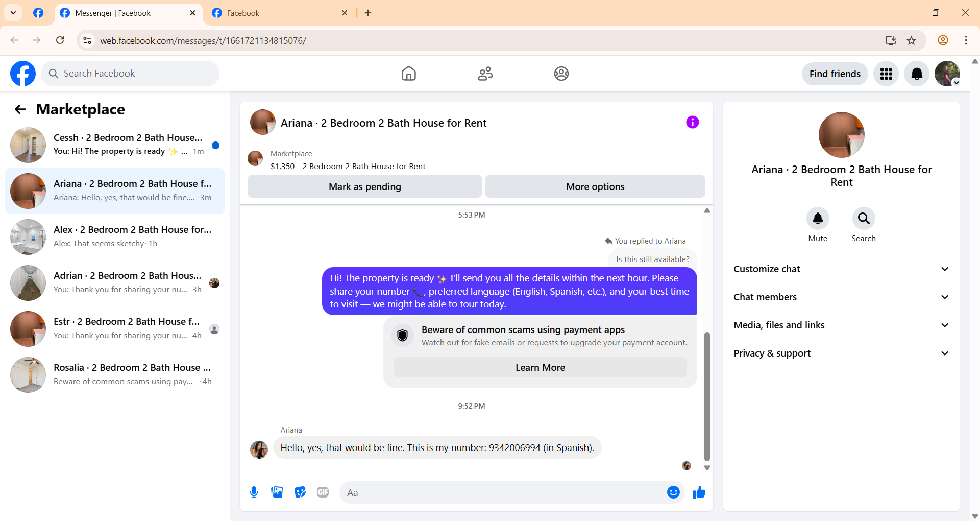Choose a sticker with the sticker icon

coord(300,492)
